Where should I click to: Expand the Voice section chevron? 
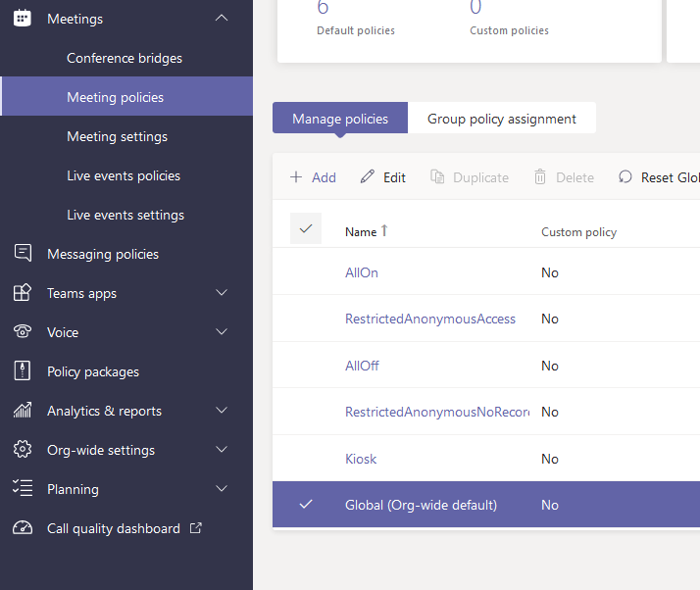coord(222,331)
